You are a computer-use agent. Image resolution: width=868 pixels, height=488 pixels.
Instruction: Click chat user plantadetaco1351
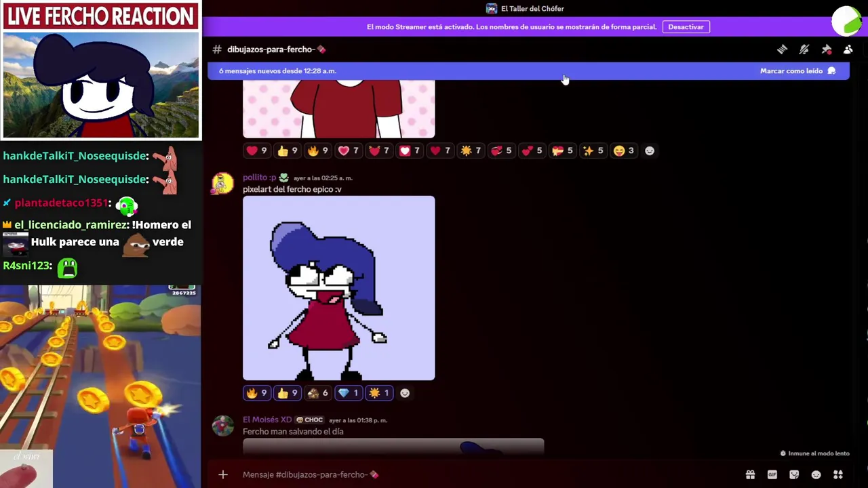tap(61, 203)
